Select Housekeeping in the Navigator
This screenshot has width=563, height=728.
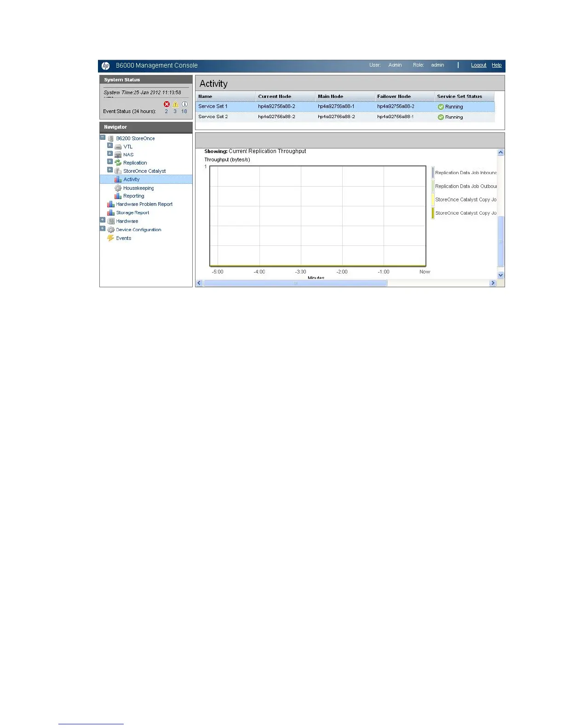point(138,188)
